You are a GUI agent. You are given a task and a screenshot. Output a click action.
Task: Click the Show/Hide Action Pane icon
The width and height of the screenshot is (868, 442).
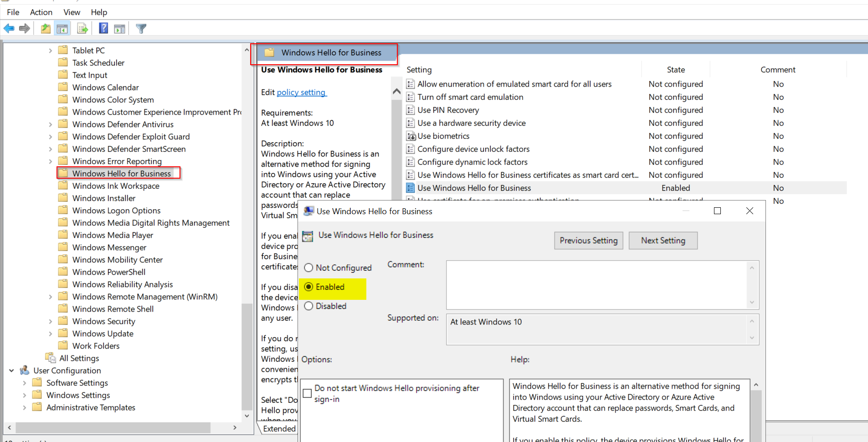tap(119, 29)
